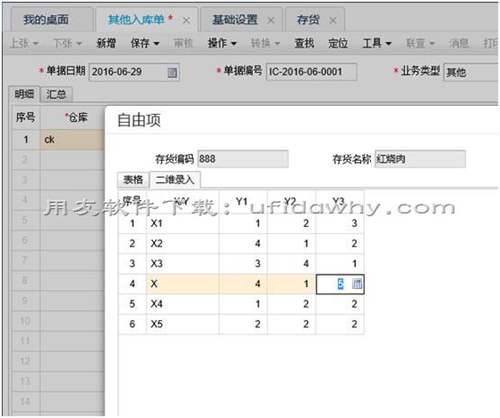This screenshot has height=418, width=500.
Task: Click the 查找 toolbar button
Action: [304, 43]
